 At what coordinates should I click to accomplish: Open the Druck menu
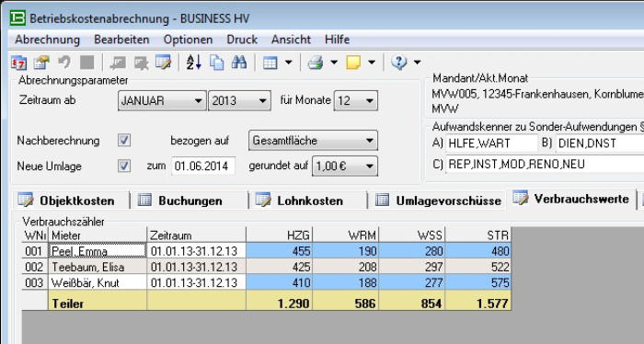point(242,40)
